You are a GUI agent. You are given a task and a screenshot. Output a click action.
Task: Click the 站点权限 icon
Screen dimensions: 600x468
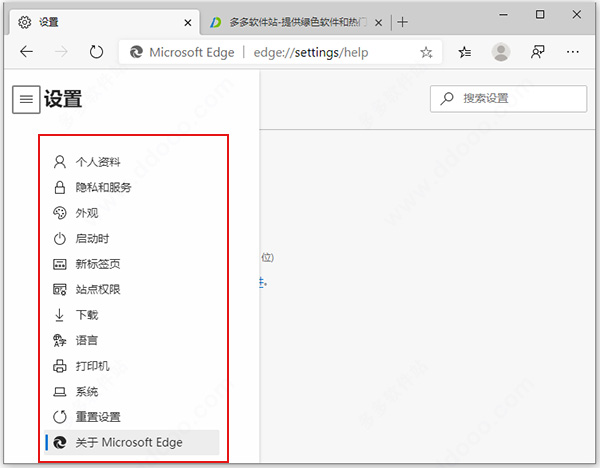click(x=59, y=289)
